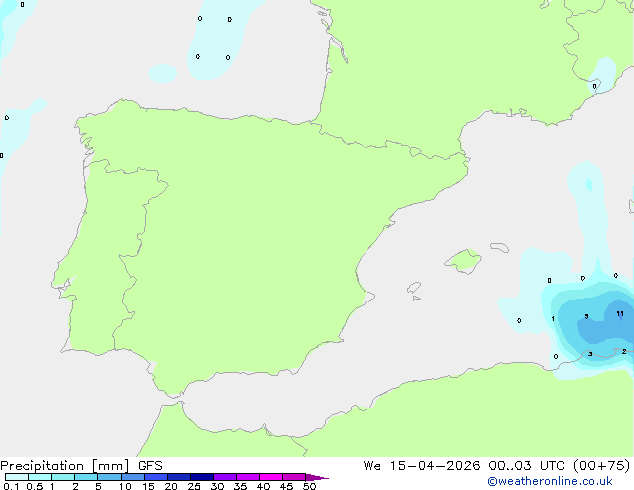This screenshot has height=490, width=634.
Task: Pick the 10–15 mm legend color swatch
Action: pos(133,477)
